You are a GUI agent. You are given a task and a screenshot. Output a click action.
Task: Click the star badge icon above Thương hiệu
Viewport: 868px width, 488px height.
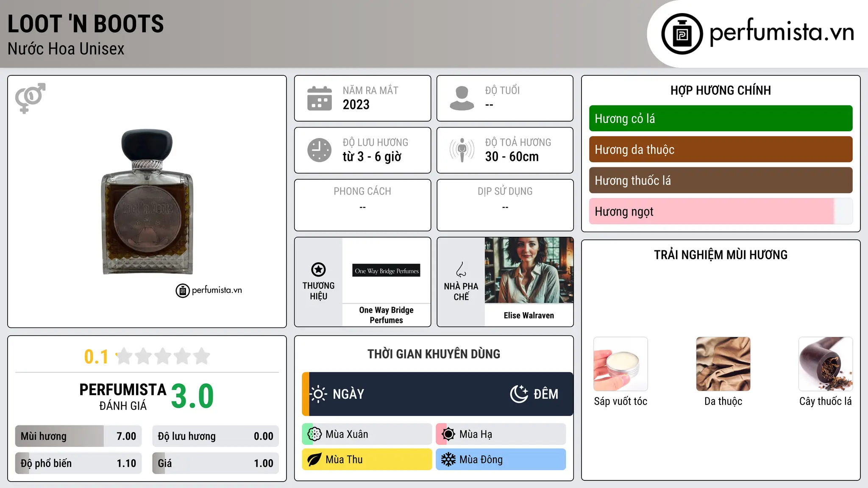point(318,269)
